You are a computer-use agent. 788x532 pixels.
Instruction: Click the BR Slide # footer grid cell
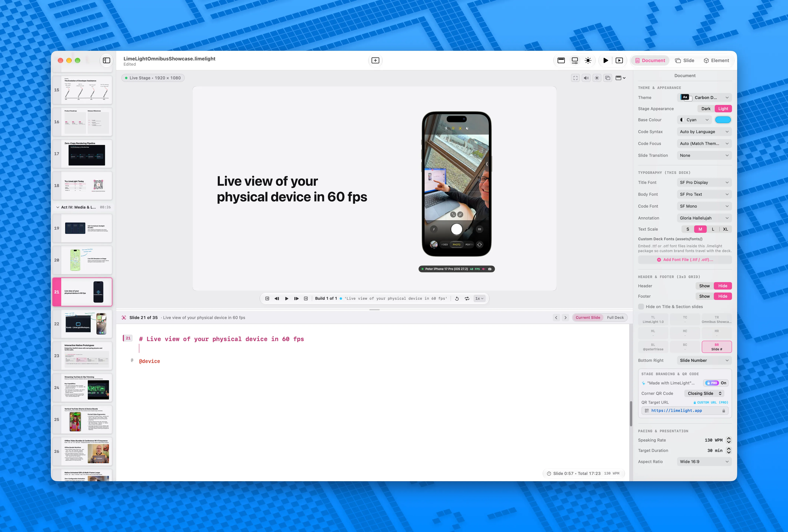click(716, 347)
